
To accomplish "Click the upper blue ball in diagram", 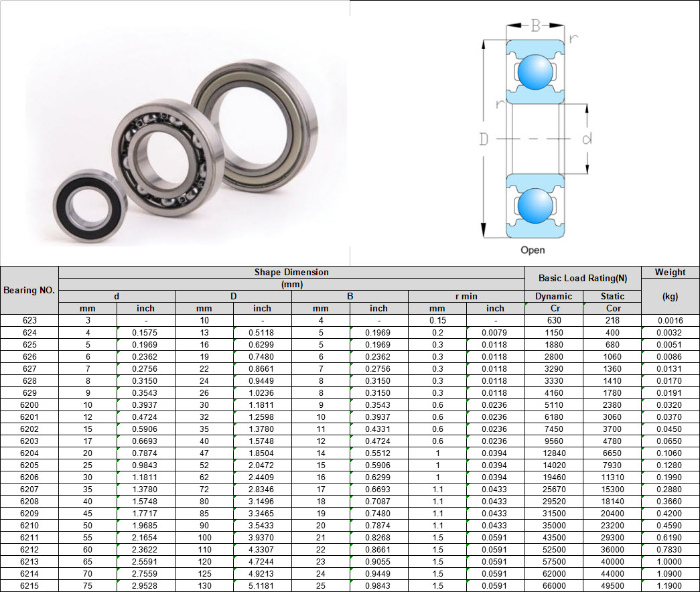I will click(x=534, y=72).
